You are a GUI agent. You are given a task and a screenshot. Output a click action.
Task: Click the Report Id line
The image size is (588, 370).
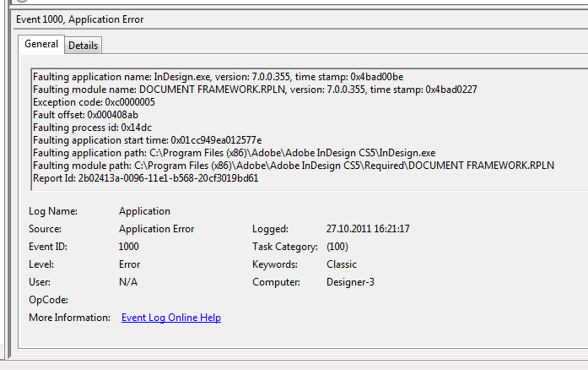145,178
